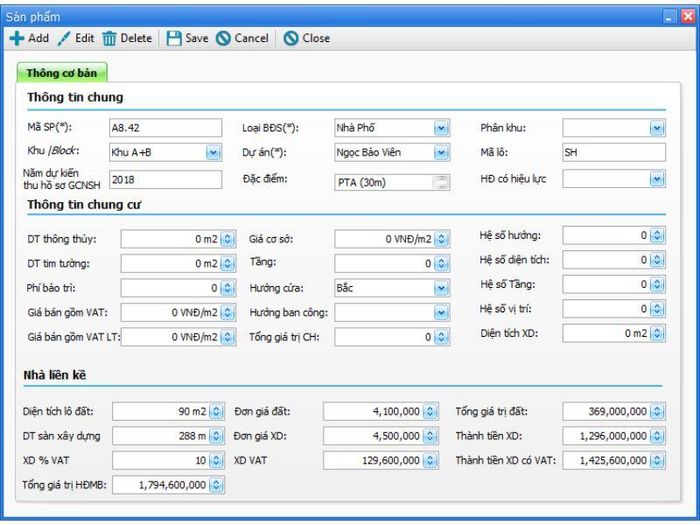Screen dimensions: 700x525
Task: Click the Edit pencil icon
Action: pos(64,38)
